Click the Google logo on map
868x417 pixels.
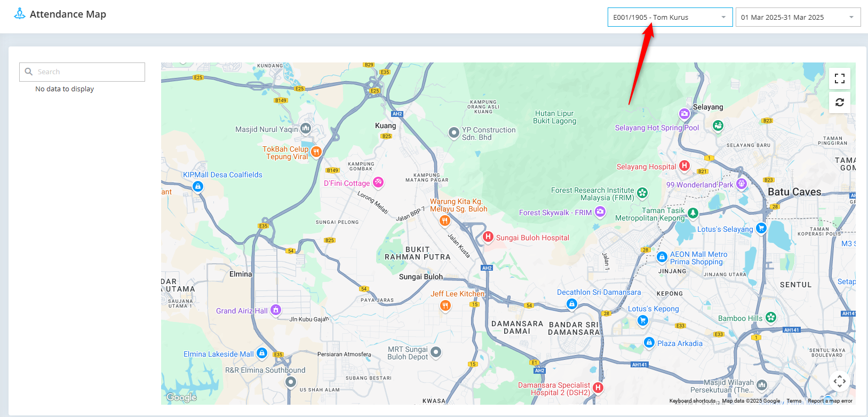[x=181, y=397]
